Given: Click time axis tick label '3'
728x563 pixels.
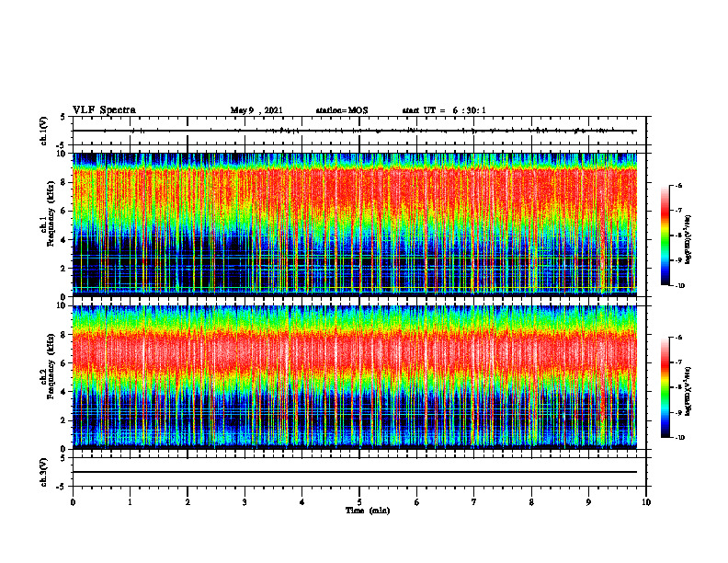Looking at the screenshot, I should click(245, 502).
